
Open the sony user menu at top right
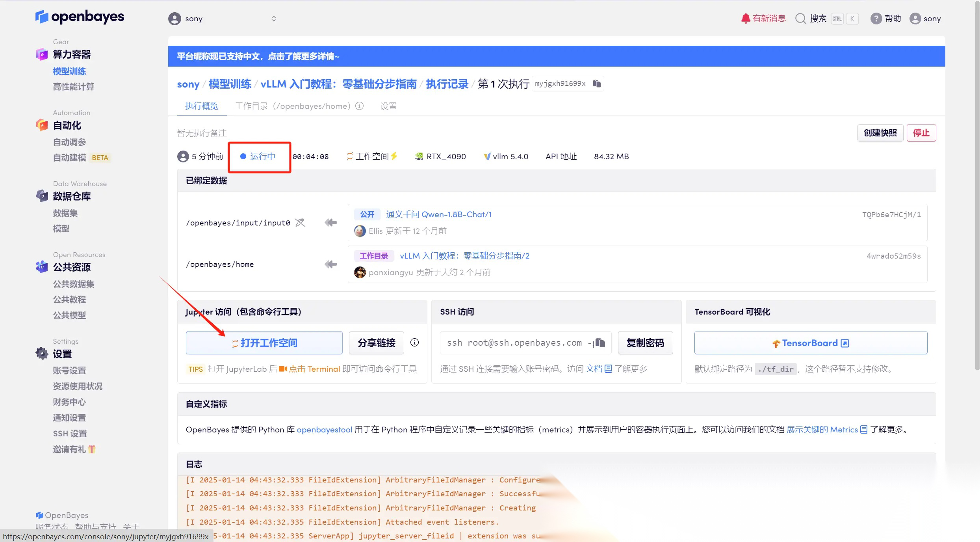(925, 19)
